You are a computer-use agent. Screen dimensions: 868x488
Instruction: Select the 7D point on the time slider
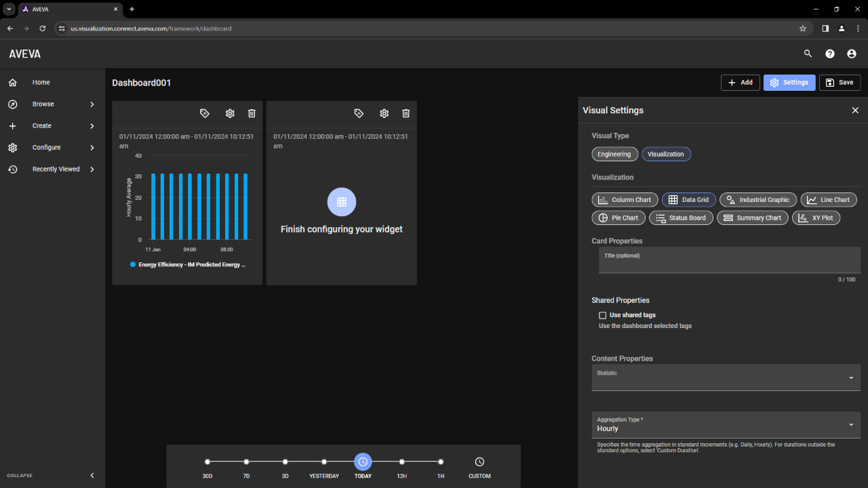tap(246, 462)
